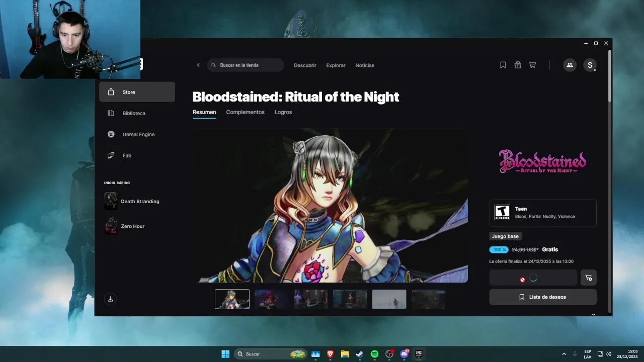644x362 pixels.
Task: Open File Explorer from taskbar
Action: tap(345, 354)
